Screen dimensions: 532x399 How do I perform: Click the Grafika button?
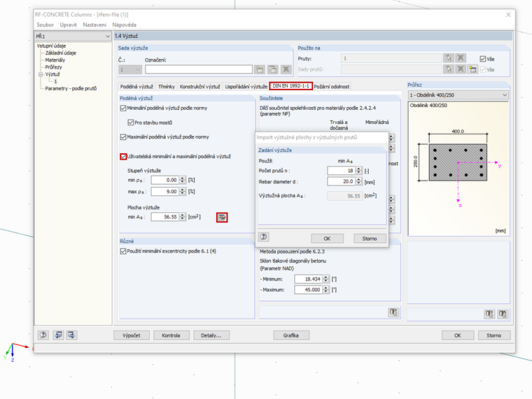click(291, 335)
